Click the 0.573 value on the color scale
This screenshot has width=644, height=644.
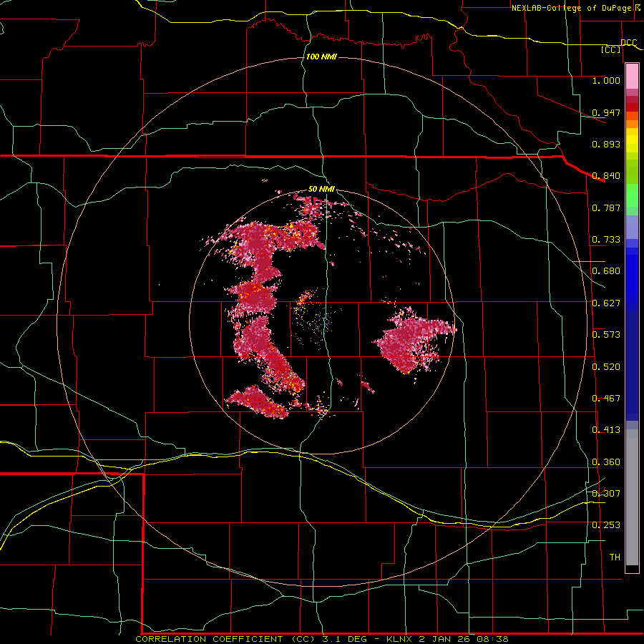tap(606, 334)
